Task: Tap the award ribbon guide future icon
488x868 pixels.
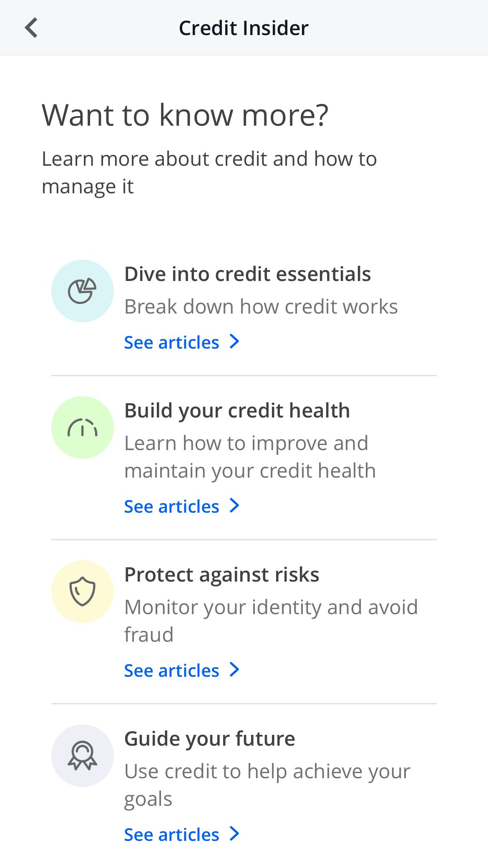Action: (83, 755)
